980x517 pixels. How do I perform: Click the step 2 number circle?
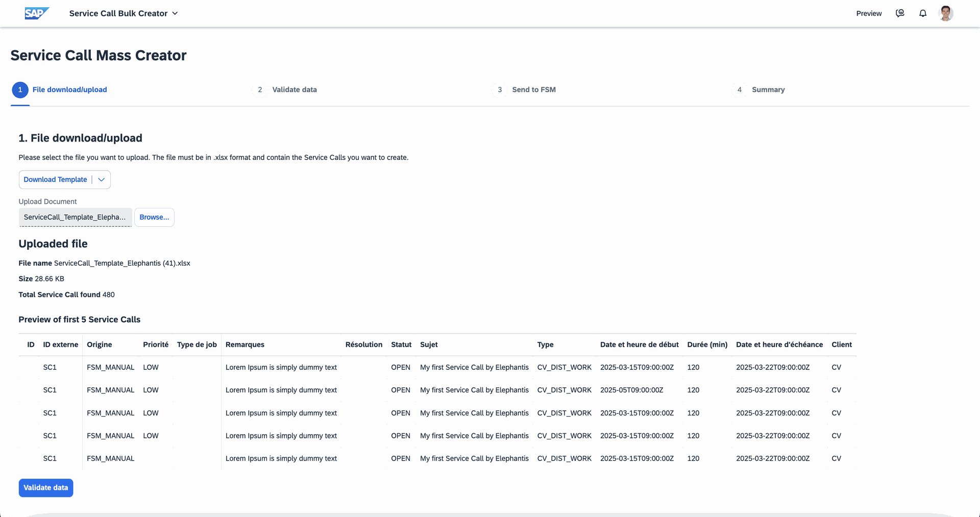click(260, 90)
